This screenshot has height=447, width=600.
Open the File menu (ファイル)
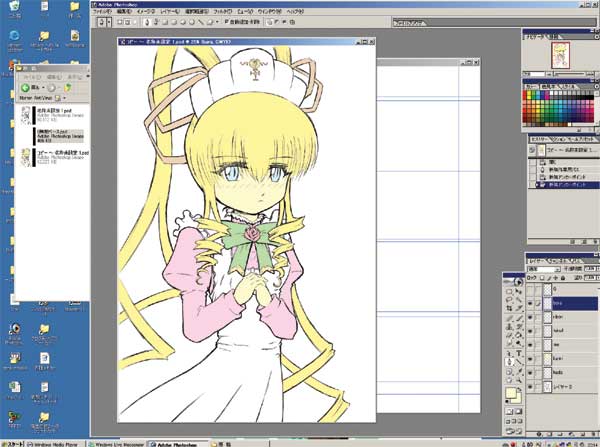[102, 11]
